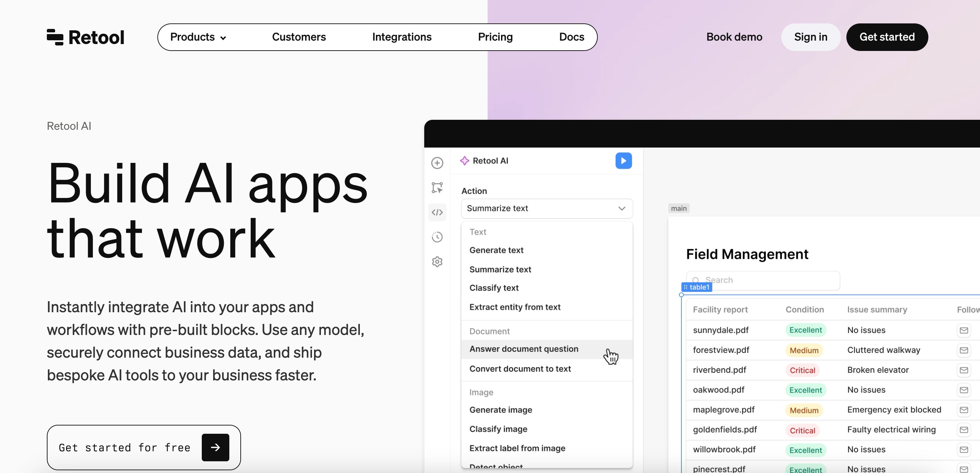Click the mail icon in riverbend.pdf row
980x473 pixels.
click(x=963, y=370)
